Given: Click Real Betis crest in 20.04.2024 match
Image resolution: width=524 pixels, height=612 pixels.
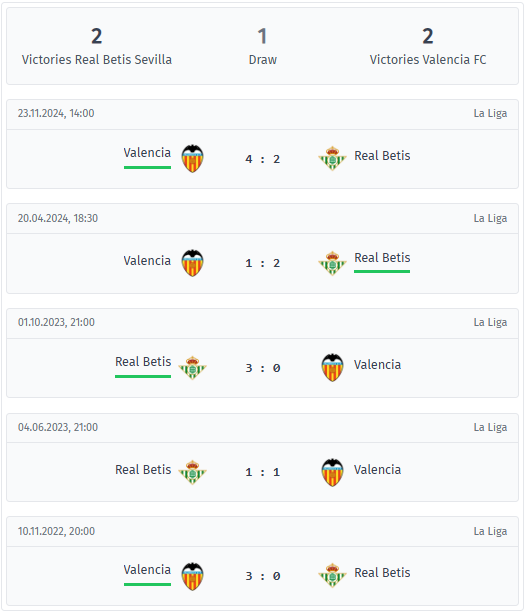Looking at the screenshot, I should (332, 263).
